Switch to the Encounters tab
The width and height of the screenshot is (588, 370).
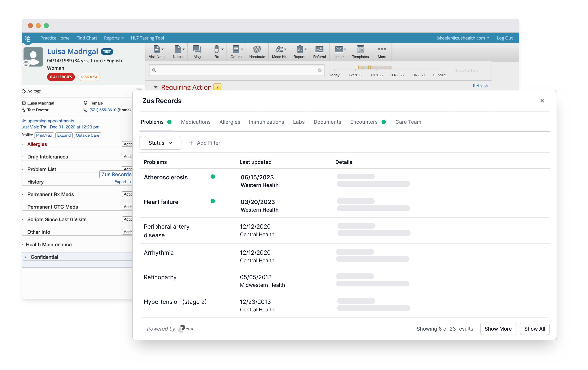[363, 122]
